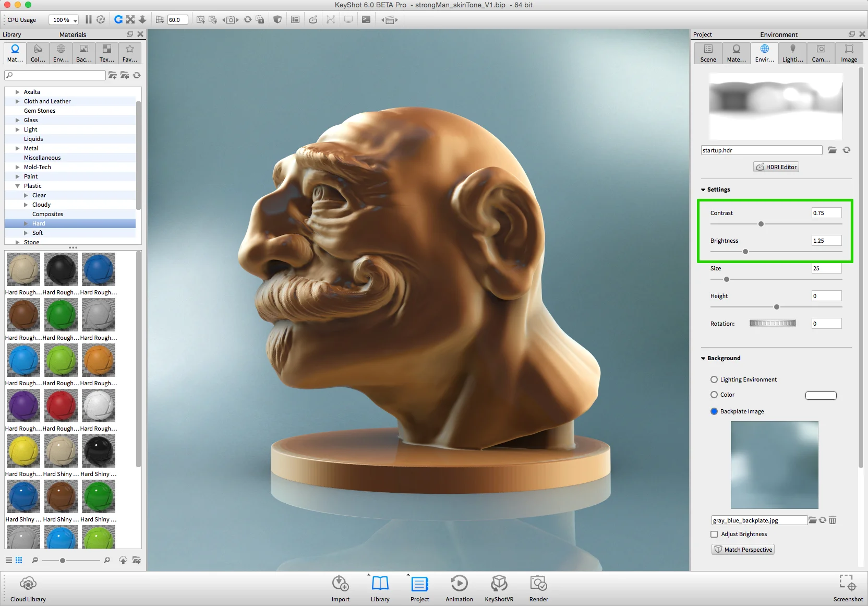Screen dimensions: 868x606
Task: Click the shield icon in toolbar
Action: [x=278, y=19]
